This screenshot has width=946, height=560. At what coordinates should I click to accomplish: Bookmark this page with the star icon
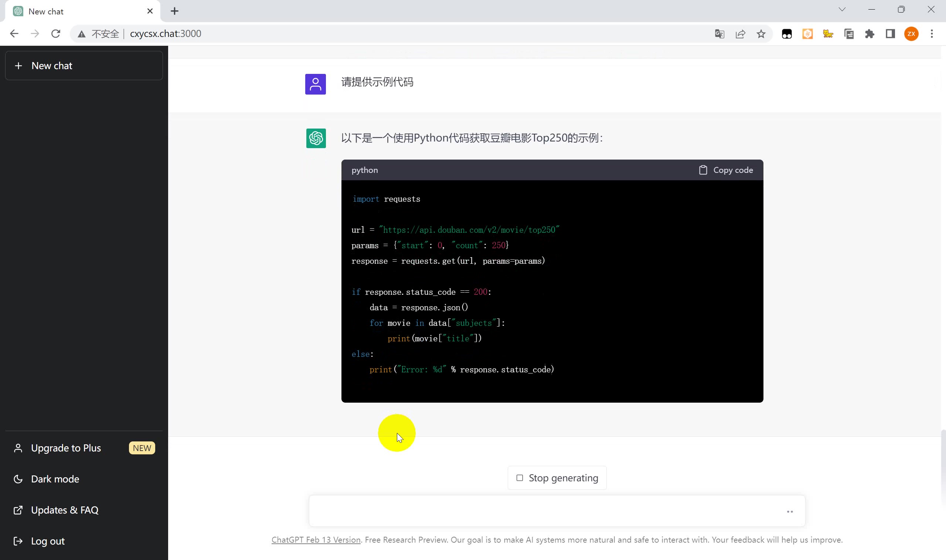click(760, 34)
